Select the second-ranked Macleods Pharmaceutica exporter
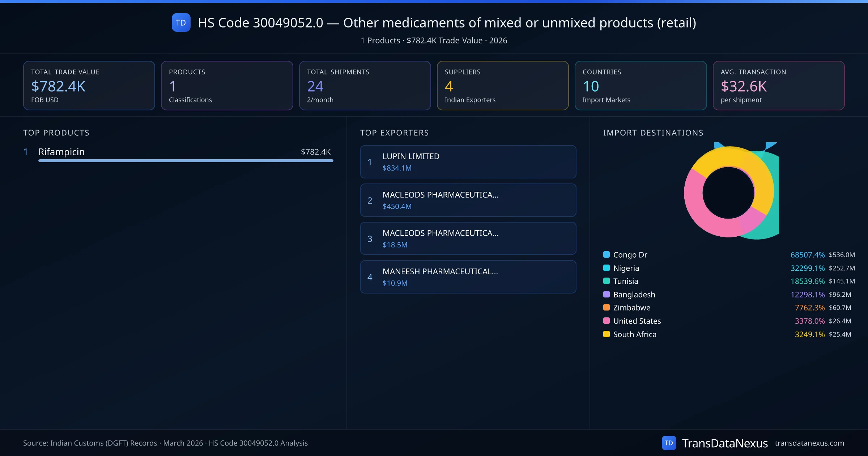The height and width of the screenshot is (456, 868). click(468, 200)
